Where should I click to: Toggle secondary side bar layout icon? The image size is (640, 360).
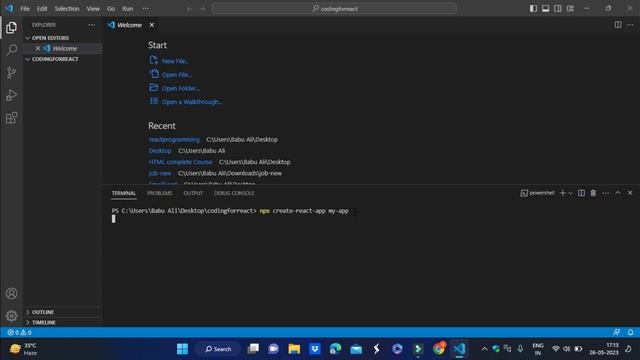pyautogui.click(x=558, y=9)
